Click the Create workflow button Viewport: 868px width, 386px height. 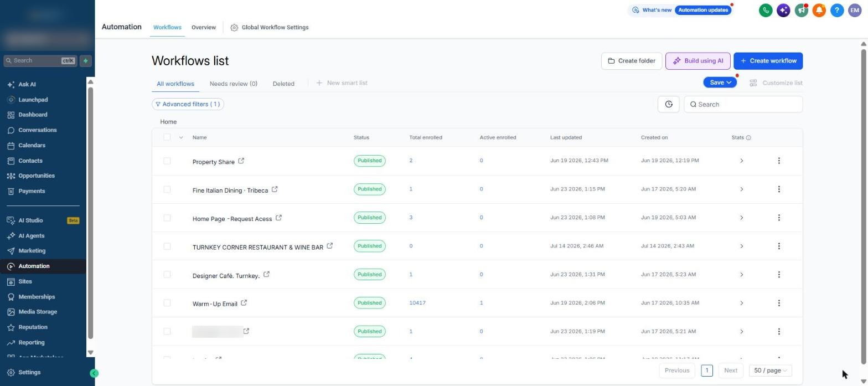[768, 61]
